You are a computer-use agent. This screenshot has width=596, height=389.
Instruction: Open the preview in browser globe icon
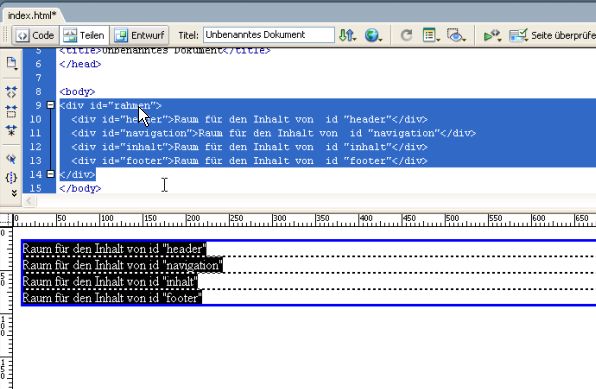click(372, 35)
